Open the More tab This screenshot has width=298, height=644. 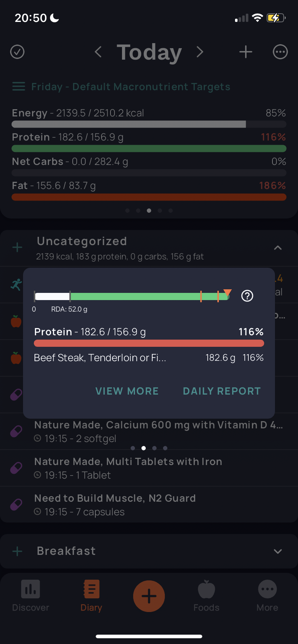coord(267,596)
